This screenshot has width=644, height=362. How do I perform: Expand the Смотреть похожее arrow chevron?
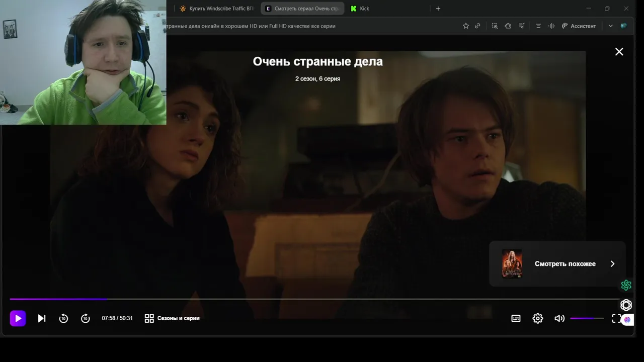point(612,263)
